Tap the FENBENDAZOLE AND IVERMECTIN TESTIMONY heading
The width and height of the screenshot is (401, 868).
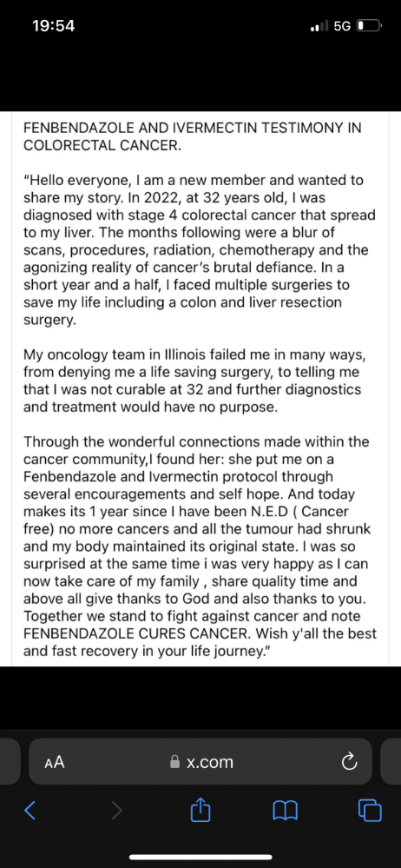[x=192, y=136]
